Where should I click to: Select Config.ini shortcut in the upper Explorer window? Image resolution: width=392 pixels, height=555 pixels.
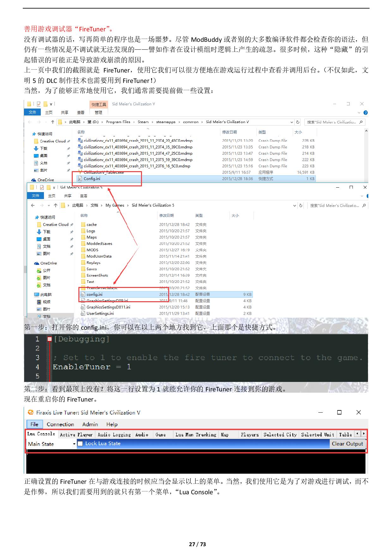point(196,179)
